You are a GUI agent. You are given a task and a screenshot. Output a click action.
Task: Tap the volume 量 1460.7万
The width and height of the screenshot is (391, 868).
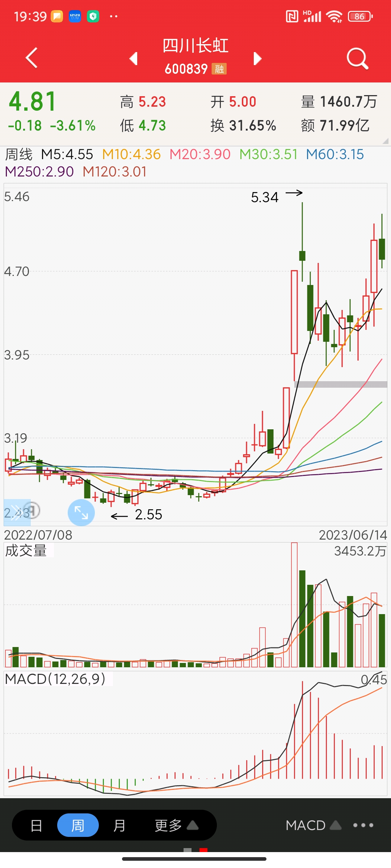coord(339,102)
